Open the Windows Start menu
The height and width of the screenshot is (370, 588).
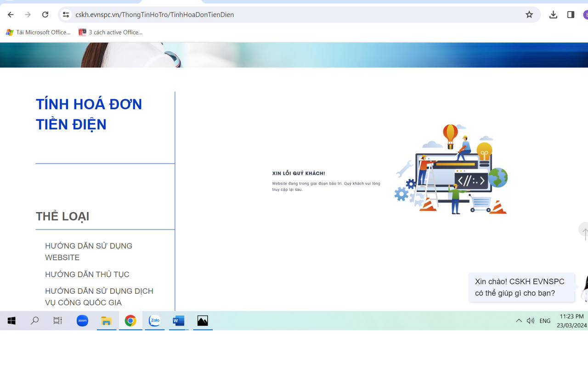tap(11, 321)
